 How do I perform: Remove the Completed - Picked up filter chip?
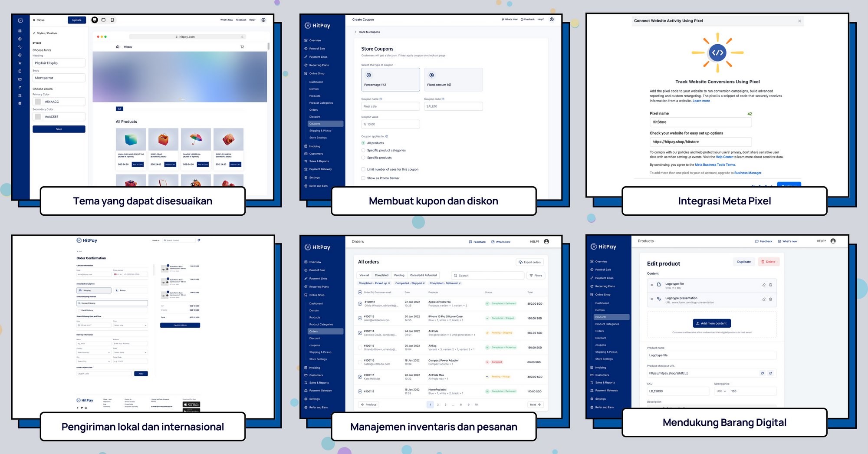389,283
